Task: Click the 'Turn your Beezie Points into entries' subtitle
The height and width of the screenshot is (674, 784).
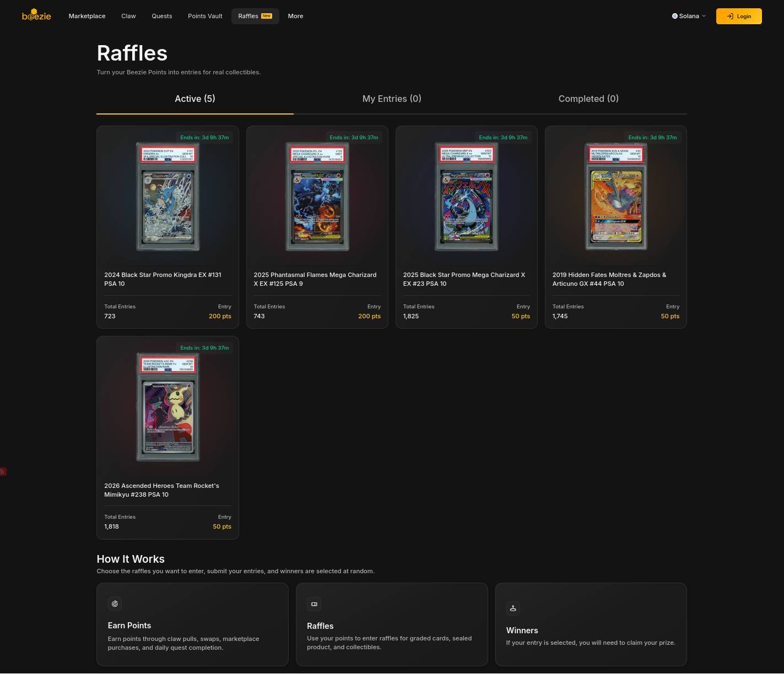Action: (179, 72)
